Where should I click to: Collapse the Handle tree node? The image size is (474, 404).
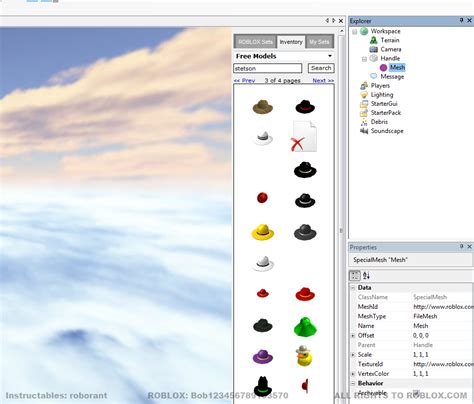364,59
